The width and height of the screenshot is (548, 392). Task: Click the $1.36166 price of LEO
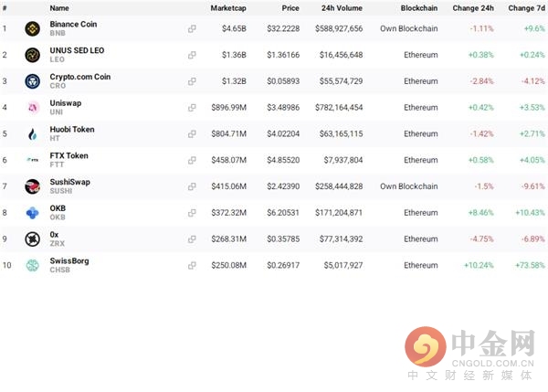pos(283,55)
